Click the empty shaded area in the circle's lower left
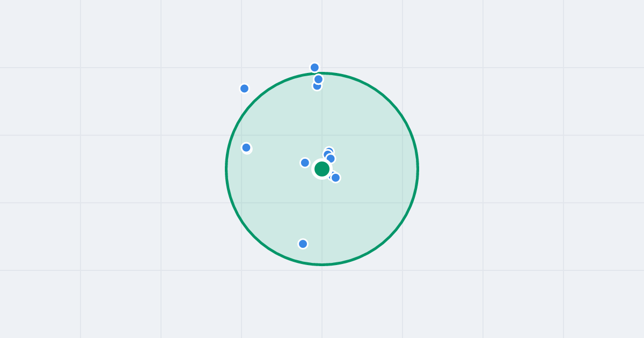 (x=268, y=215)
